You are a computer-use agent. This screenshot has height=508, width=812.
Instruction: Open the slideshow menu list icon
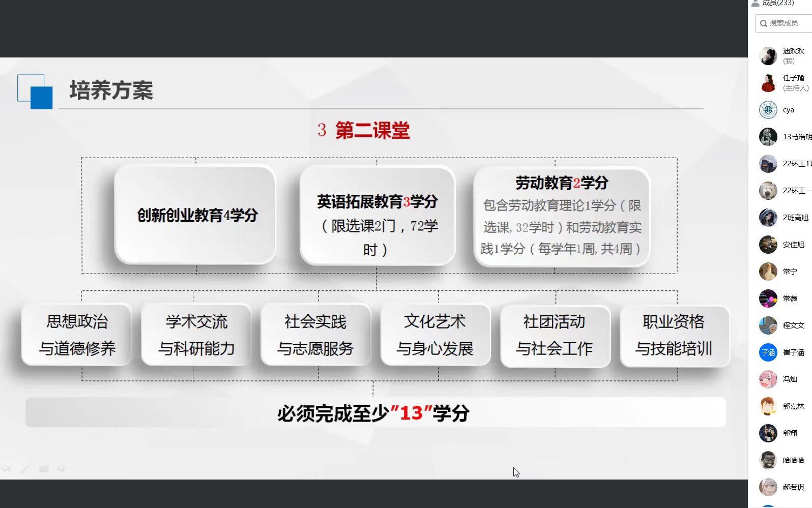coord(43,469)
